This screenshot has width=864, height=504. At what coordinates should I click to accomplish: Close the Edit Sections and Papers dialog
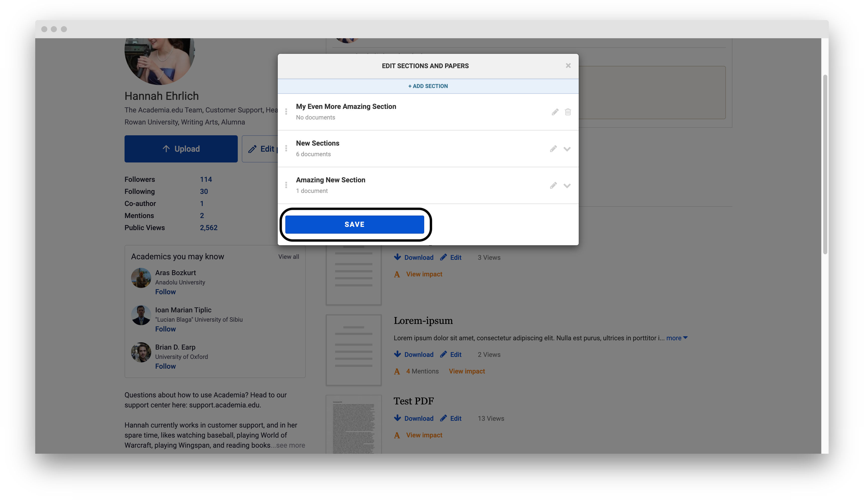pyautogui.click(x=568, y=65)
